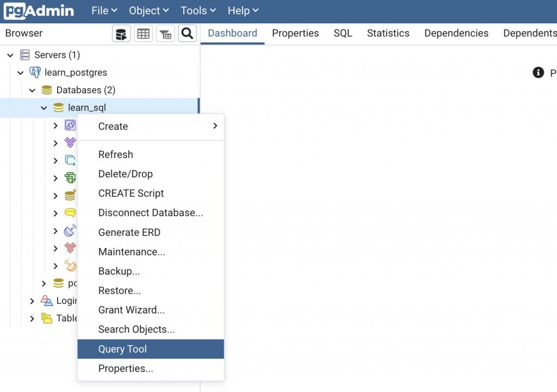557x392 pixels.
Task: Select the purple diamonds Catalogs icon
Action: 70,143
